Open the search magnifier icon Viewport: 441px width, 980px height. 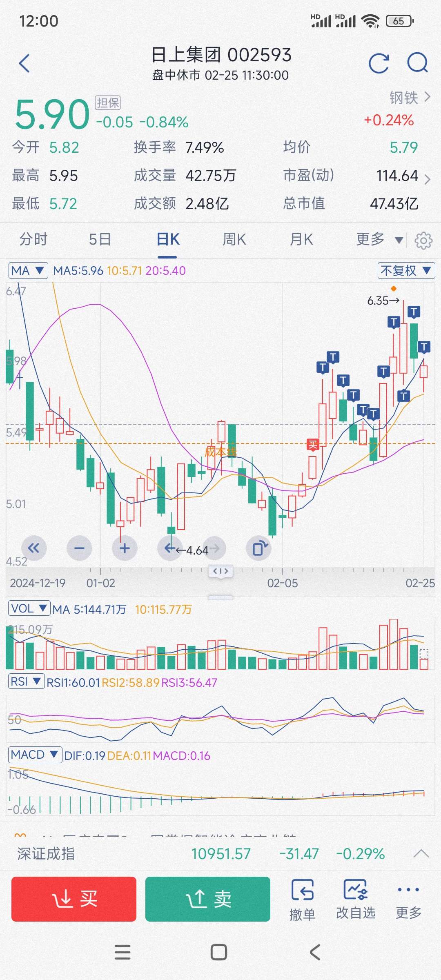coord(418,63)
